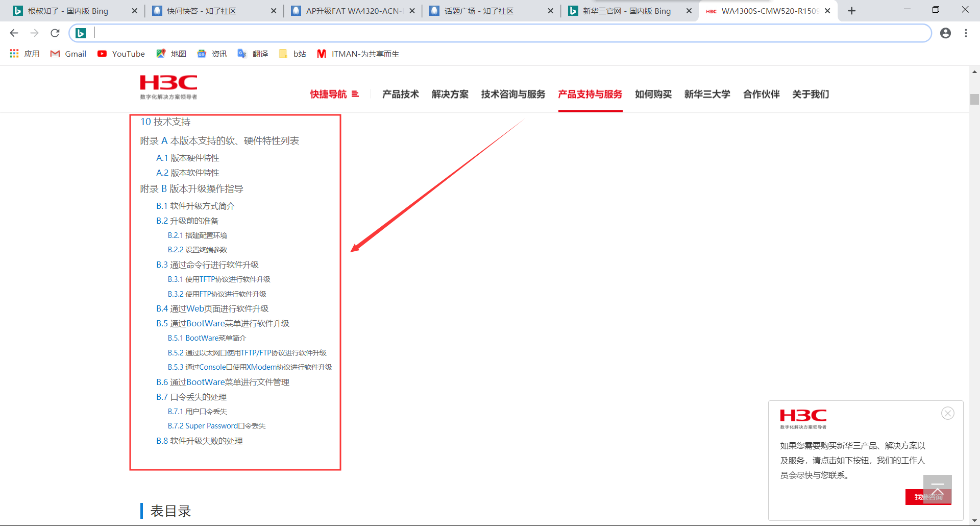This screenshot has width=980, height=526.
Task: Open the 应用 apps shortcut
Action: click(x=24, y=54)
